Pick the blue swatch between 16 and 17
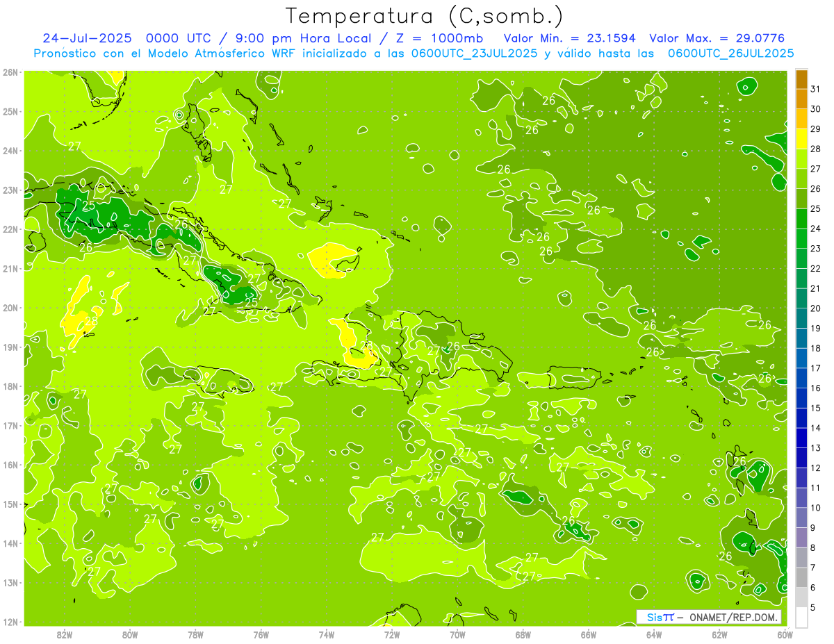Viewport: 834px width, 644px height. click(x=801, y=378)
